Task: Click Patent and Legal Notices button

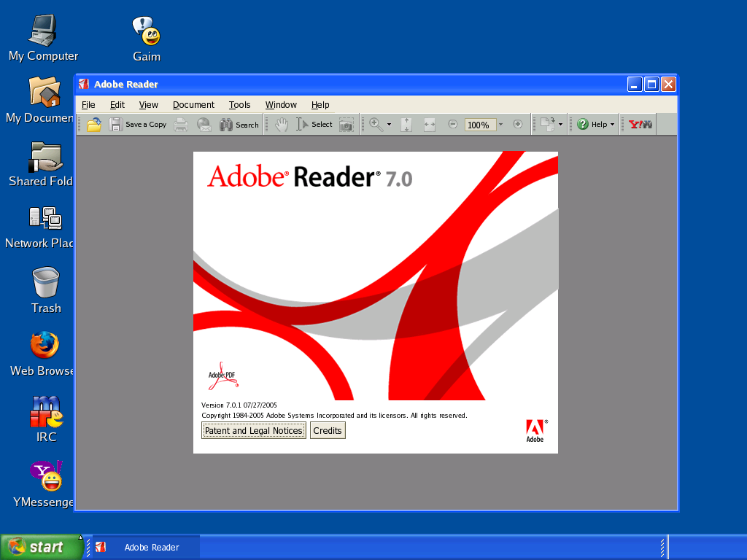Action: tap(253, 430)
